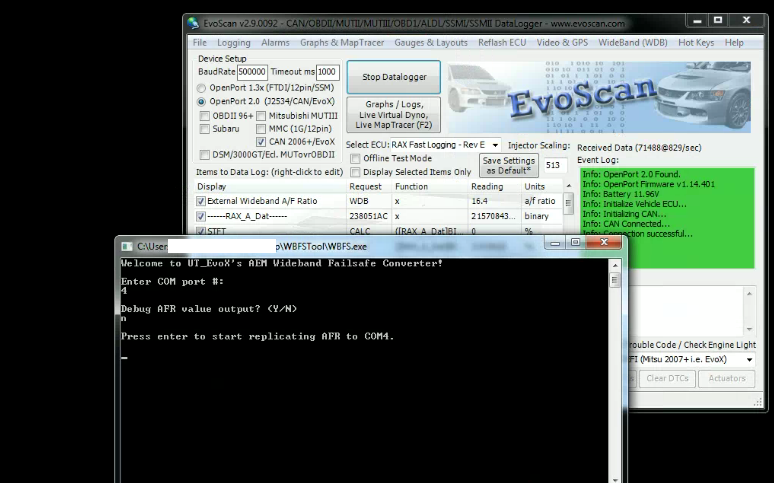Click Save Settings as Default button
This screenshot has height=483, width=774.
click(x=509, y=165)
